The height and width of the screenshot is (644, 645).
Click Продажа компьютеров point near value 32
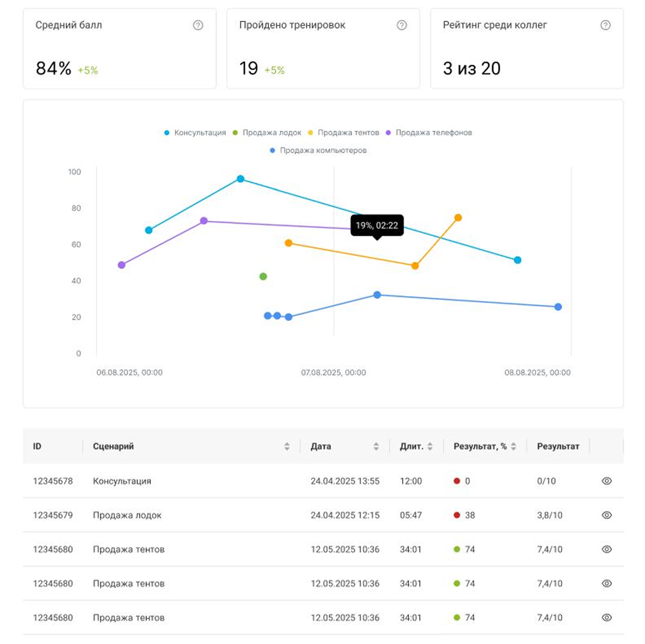[377, 295]
